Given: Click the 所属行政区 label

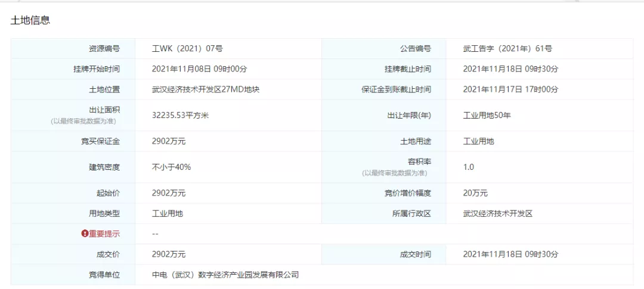Looking at the screenshot, I should (x=411, y=213).
